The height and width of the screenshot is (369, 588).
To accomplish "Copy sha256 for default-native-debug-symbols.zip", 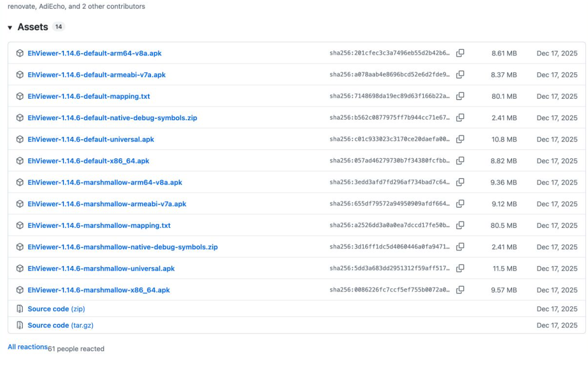I will point(460,117).
